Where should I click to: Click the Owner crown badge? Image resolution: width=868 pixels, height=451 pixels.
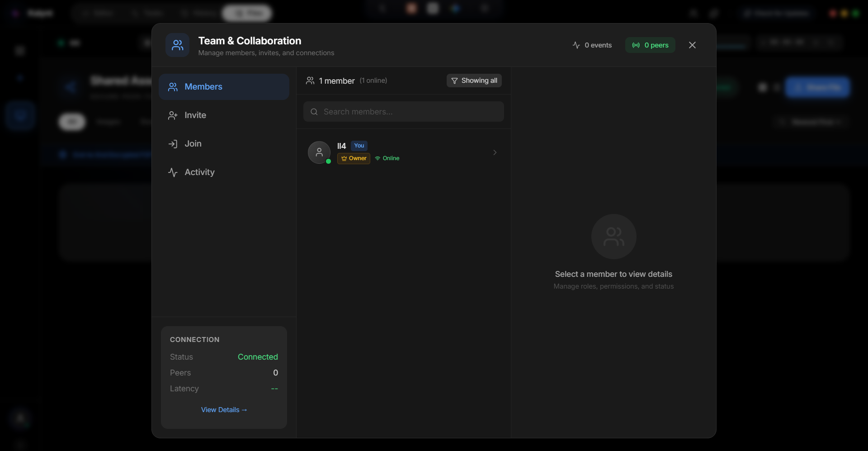[354, 158]
